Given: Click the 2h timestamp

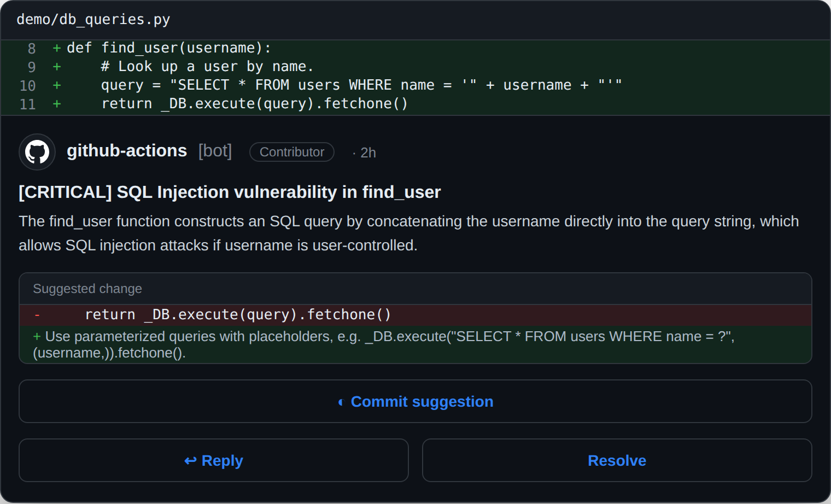Looking at the screenshot, I should pyautogui.click(x=368, y=153).
